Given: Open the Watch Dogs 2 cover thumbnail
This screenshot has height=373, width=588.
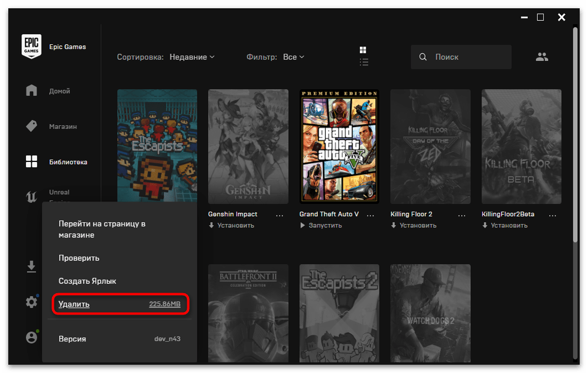Looking at the screenshot, I should (430, 313).
